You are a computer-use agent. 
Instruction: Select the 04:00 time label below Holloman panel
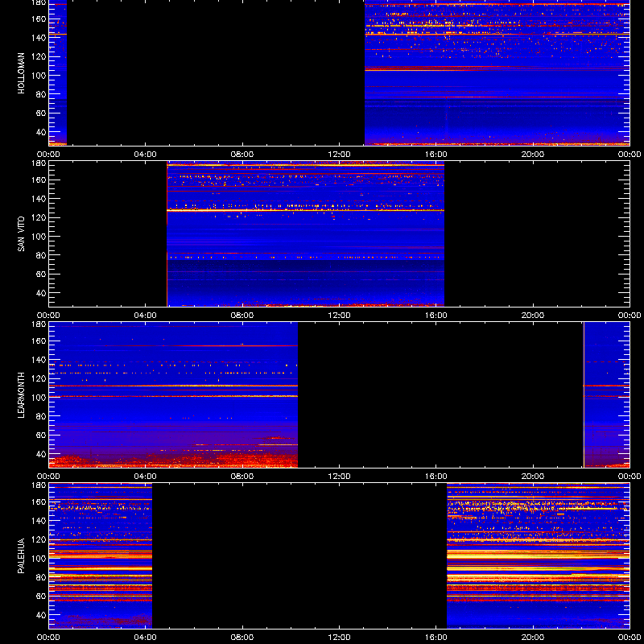(146, 155)
